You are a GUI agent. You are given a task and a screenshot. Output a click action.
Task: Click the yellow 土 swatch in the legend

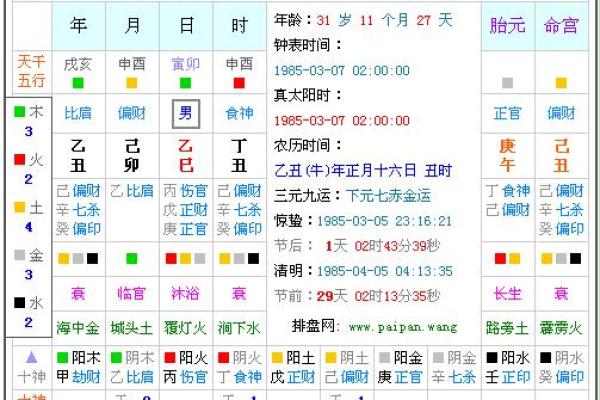(x=20, y=207)
